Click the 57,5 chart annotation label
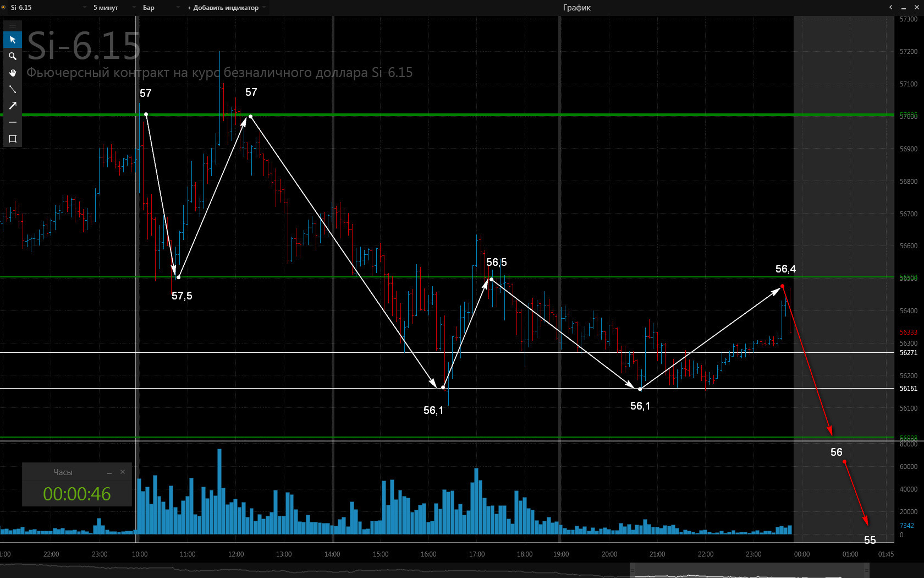 [182, 296]
